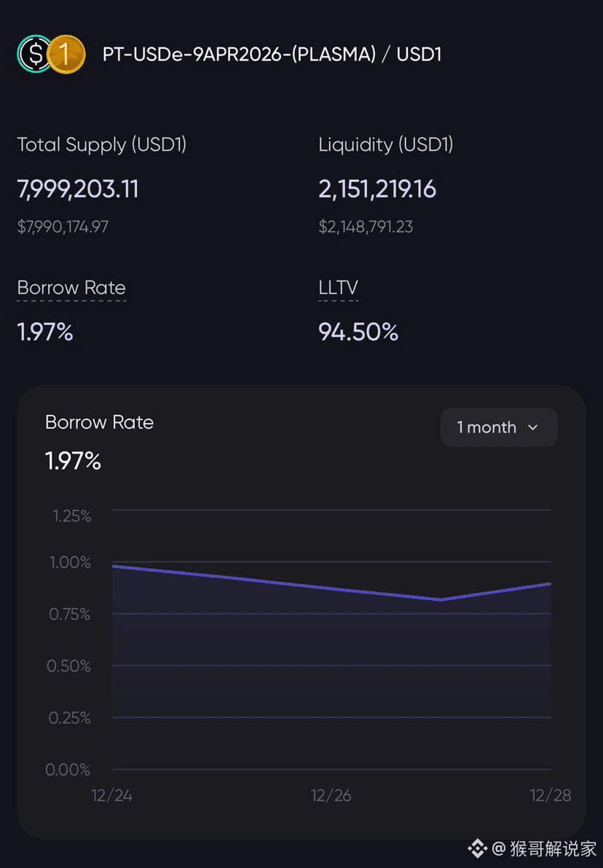The width and height of the screenshot is (603, 868).
Task: Click the Liquidity value 2,151,219.16
Action: coord(377,189)
